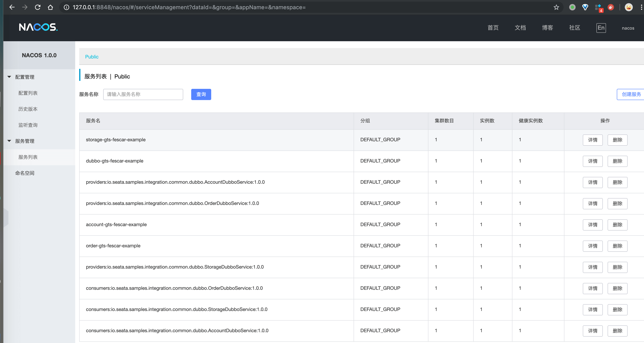644x343 pixels.
Task: Open 配置列表 in the sidebar
Action: click(28, 93)
